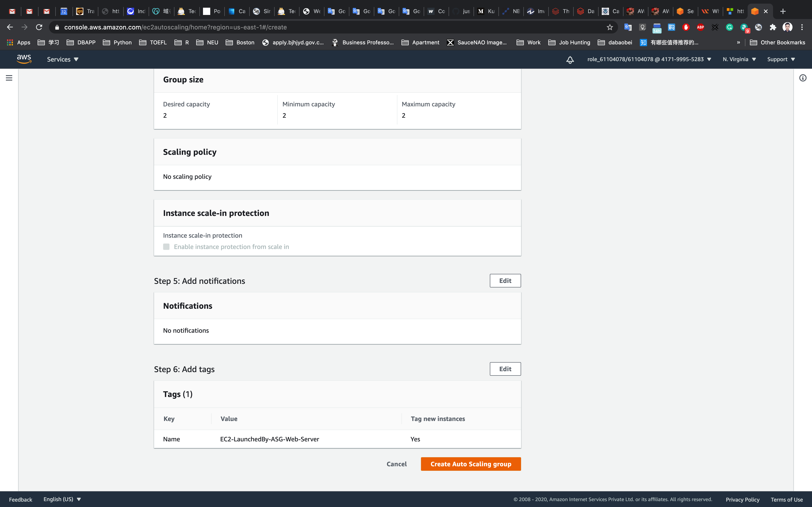Open a new browser tab
The width and height of the screenshot is (812, 507).
point(783,11)
